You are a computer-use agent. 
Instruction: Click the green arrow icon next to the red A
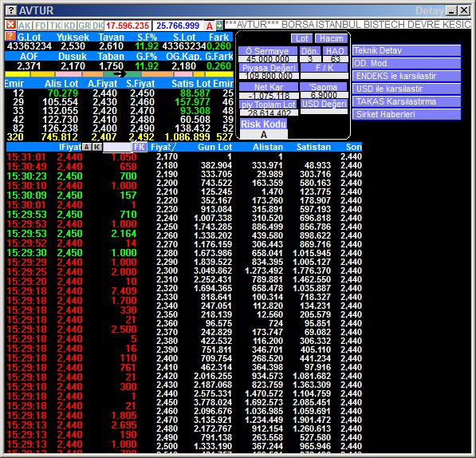(219, 26)
